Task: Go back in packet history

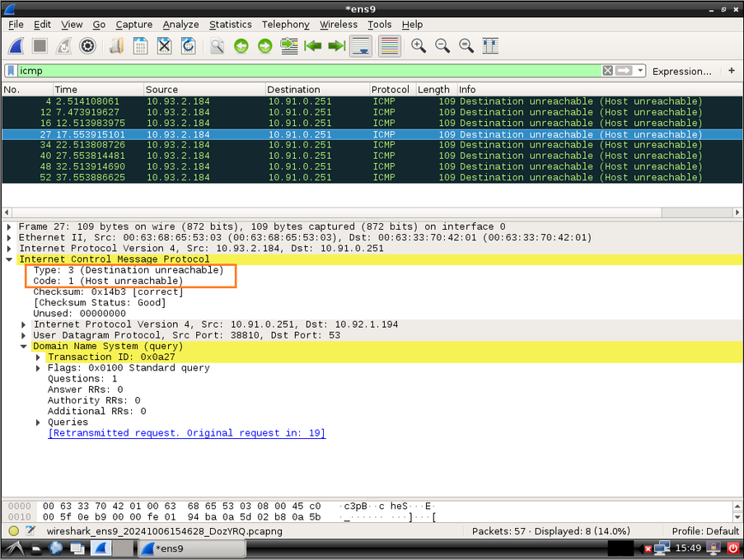Action: click(241, 46)
